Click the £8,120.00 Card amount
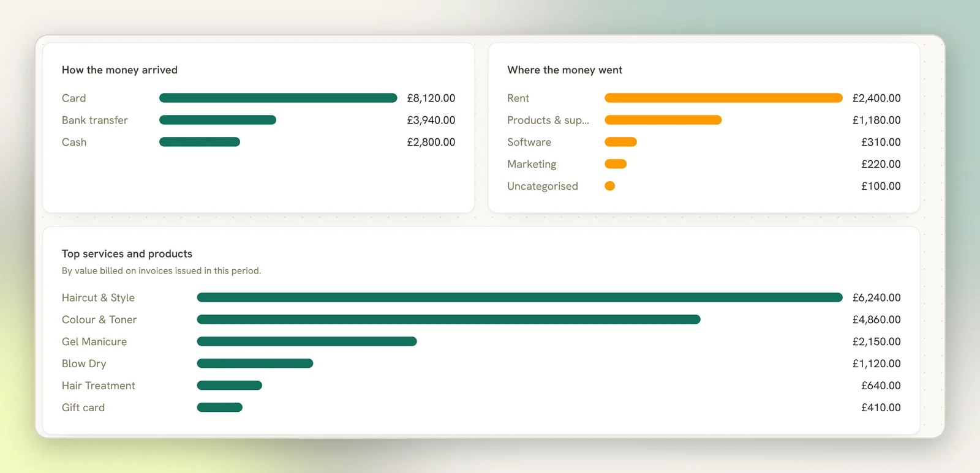 point(431,98)
